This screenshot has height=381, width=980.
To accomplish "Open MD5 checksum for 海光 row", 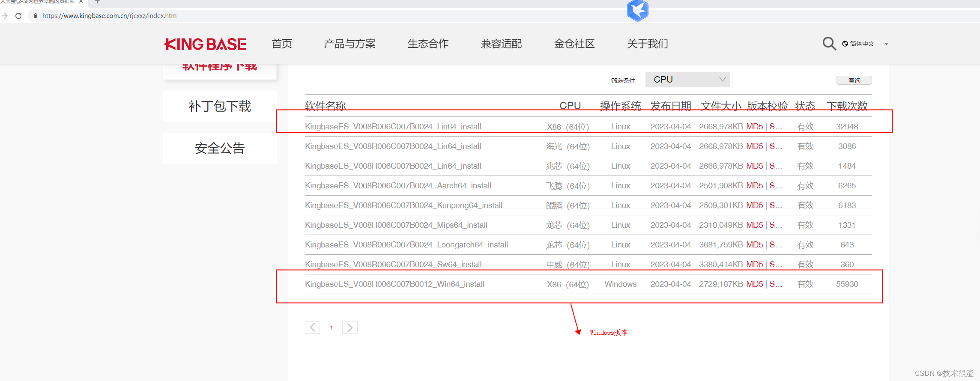I will (754, 146).
